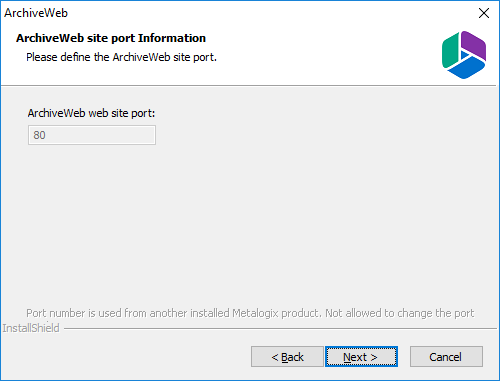The height and width of the screenshot is (381, 500).
Task: Click the InstallShield label
Action: 31,328
